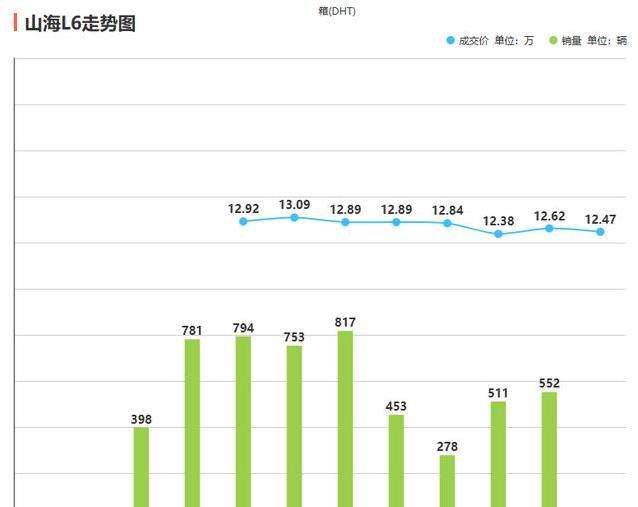Viewport: 638px width, 507px height.
Task: Click the shortest sales bar labeled 278
Action: click(447, 481)
